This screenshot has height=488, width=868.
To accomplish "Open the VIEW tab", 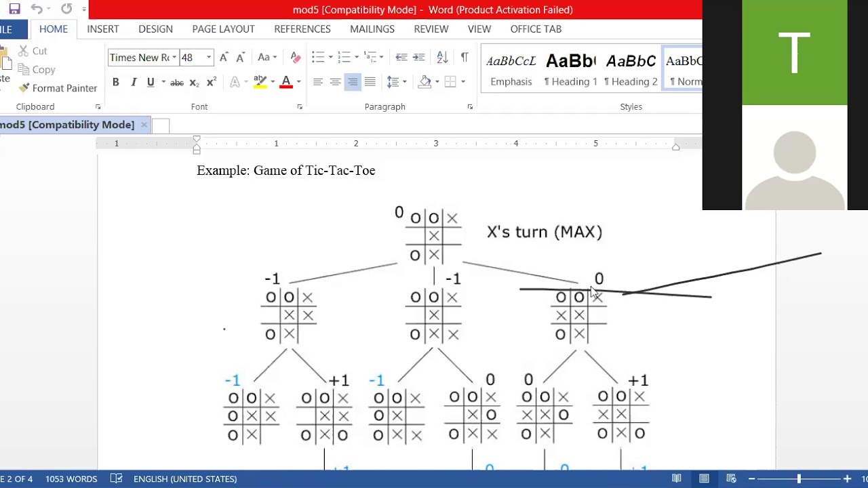I will tap(479, 29).
